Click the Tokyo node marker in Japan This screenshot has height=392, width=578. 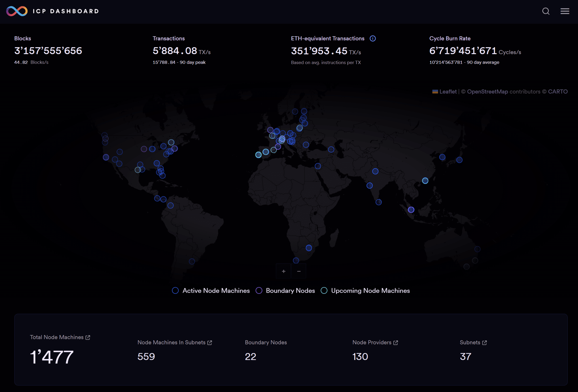459,160
